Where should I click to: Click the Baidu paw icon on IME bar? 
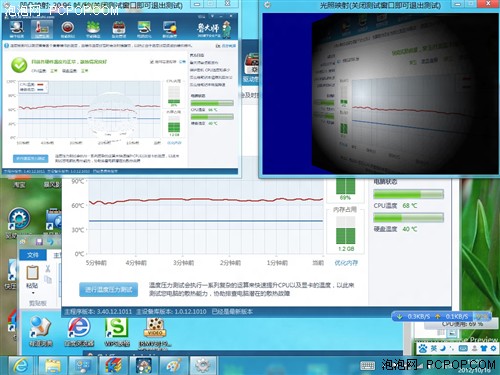[423, 349]
